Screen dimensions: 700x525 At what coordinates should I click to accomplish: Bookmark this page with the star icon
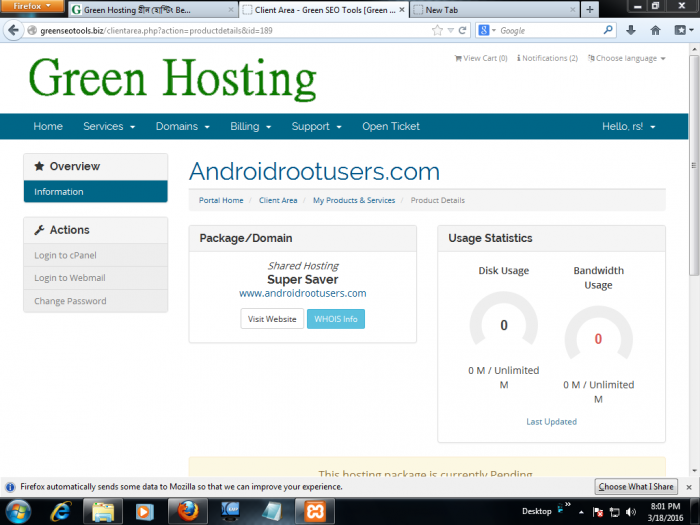click(x=437, y=30)
